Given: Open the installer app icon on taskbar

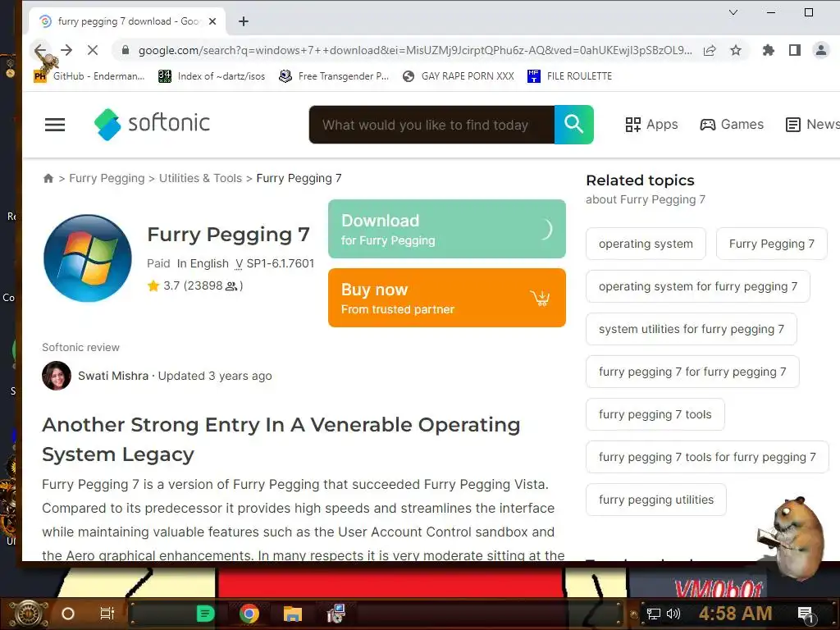Looking at the screenshot, I should [336, 614].
